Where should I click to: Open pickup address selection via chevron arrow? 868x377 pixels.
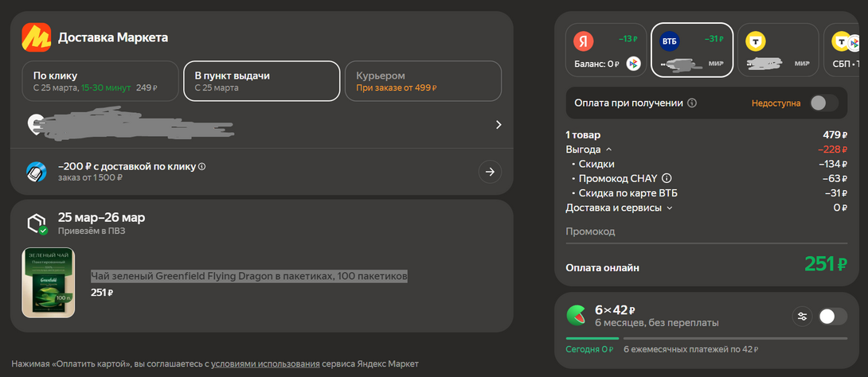[x=499, y=125]
